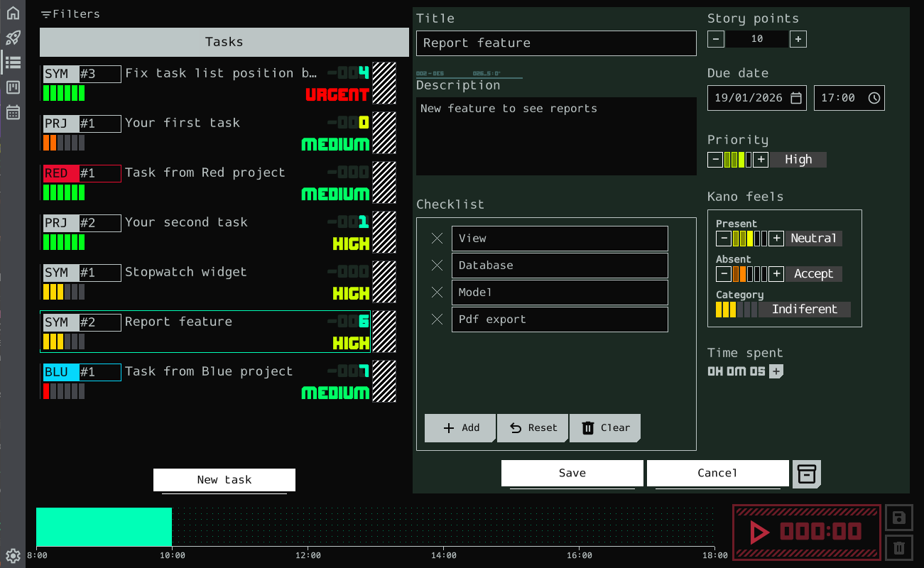Open the due date calendar picker
The height and width of the screenshot is (568, 924).
tap(796, 98)
